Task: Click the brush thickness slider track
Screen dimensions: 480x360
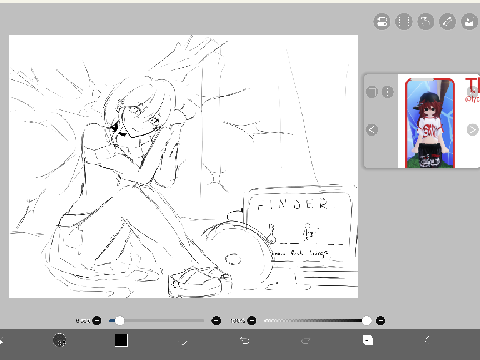Action: point(157,321)
